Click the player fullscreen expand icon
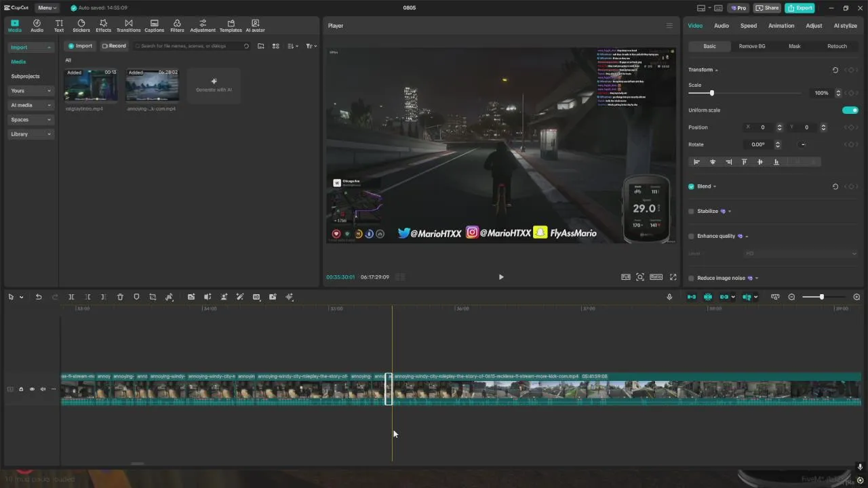The width and height of the screenshot is (868, 488). [673, 277]
